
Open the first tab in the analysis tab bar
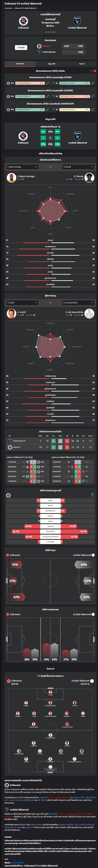point(20,64)
